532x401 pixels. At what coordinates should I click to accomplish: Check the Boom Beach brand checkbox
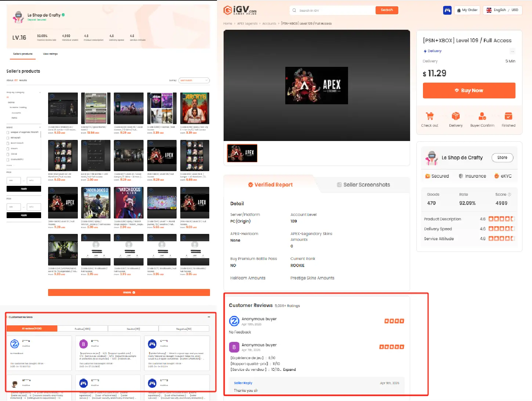click(8, 144)
